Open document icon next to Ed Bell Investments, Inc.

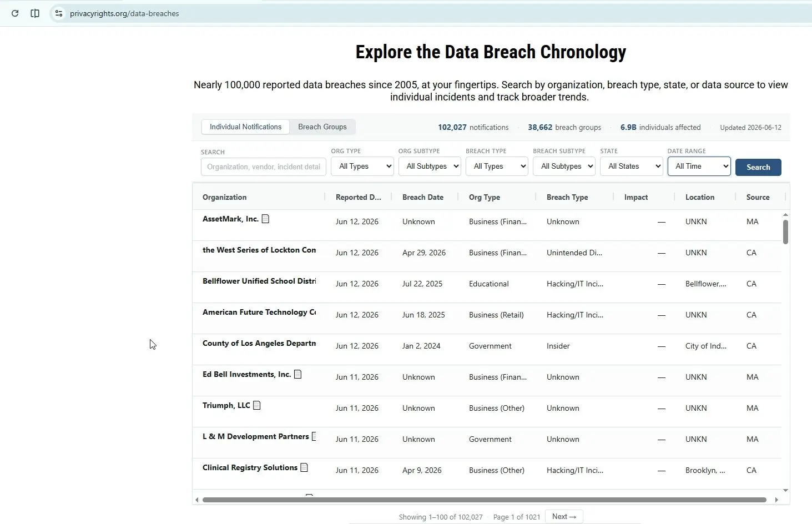[297, 374]
